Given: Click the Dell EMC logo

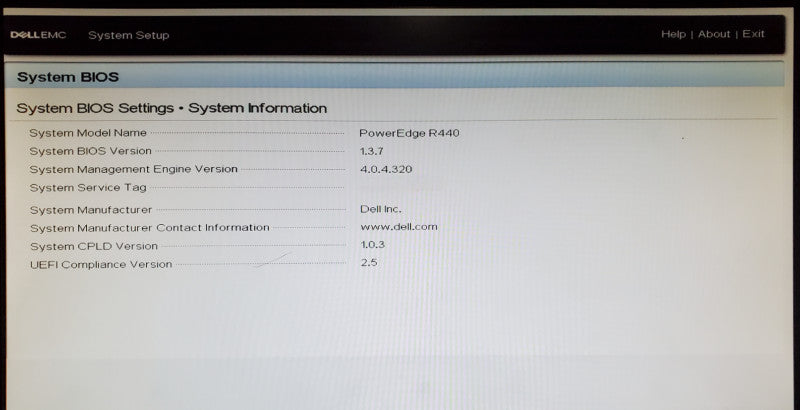Looking at the screenshot, I should [x=38, y=35].
